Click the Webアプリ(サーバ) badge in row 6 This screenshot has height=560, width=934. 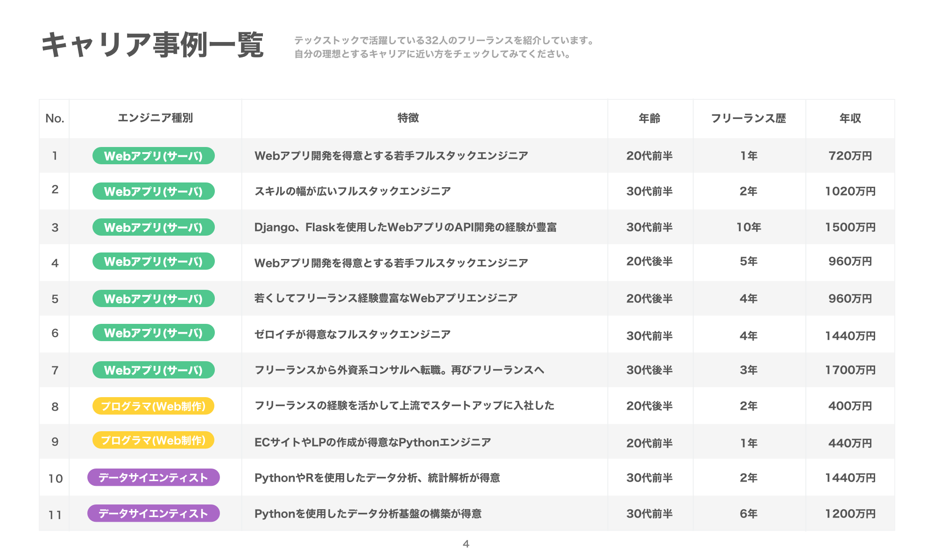pos(154,333)
